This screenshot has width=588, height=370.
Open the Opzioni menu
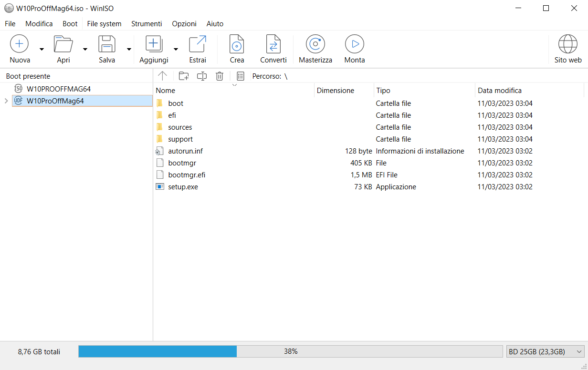[x=184, y=24]
